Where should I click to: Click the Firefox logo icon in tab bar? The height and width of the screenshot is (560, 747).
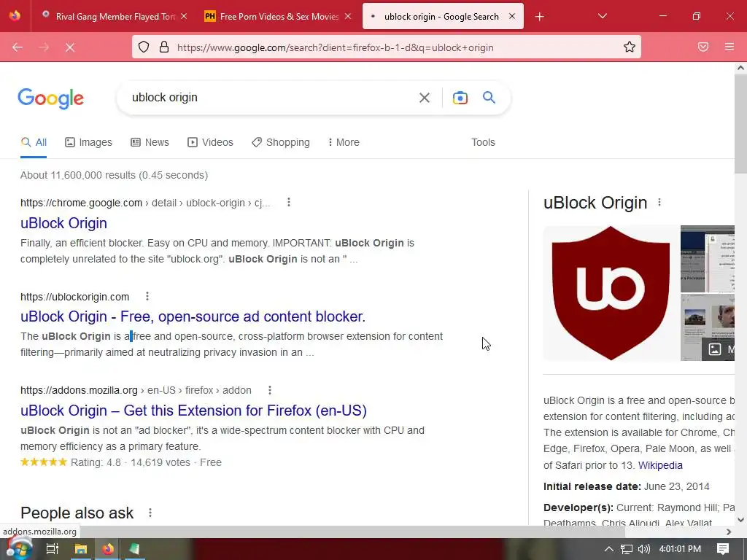coord(15,16)
